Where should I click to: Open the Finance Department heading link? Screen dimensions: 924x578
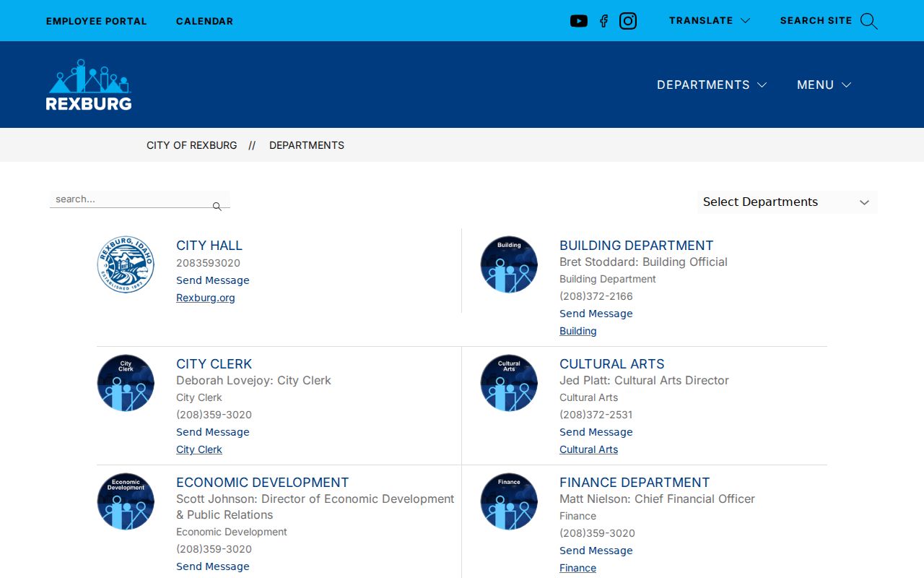click(635, 483)
